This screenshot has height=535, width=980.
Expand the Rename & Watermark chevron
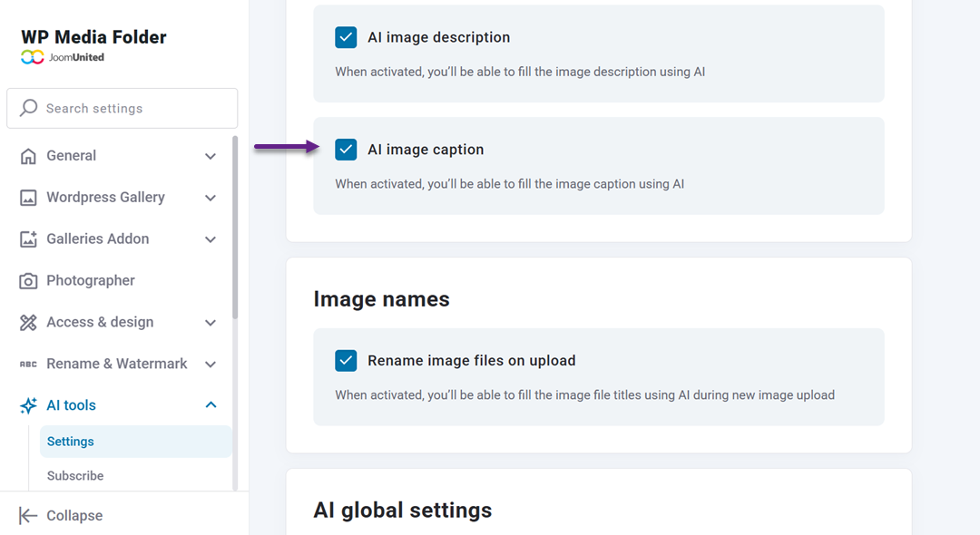(211, 364)
